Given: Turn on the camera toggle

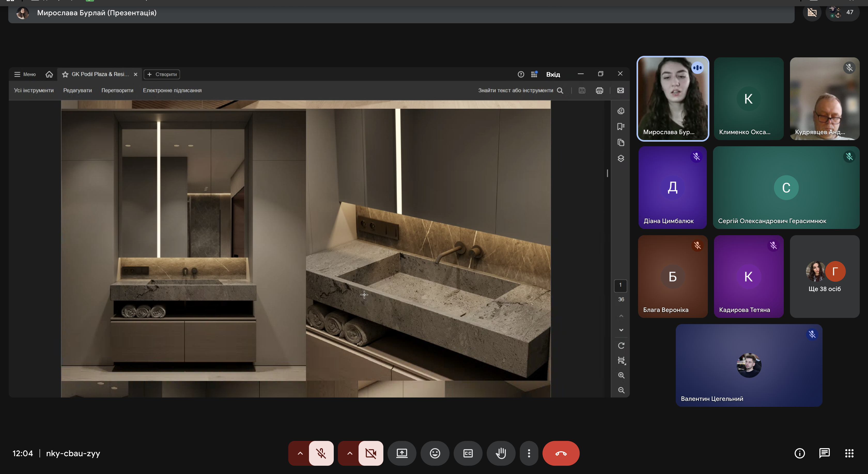Looking at the screenshot, I should tap(371, 453).
